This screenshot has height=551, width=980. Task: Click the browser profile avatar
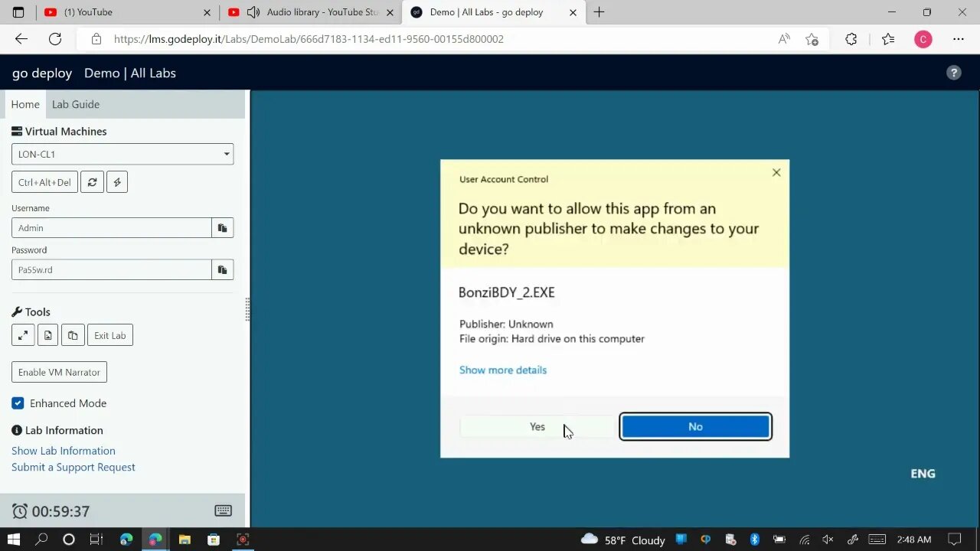coord(923,39)
